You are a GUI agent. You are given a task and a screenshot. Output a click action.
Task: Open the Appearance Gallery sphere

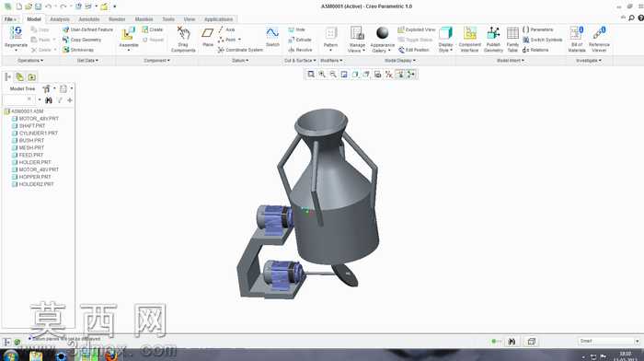(383, 33)
